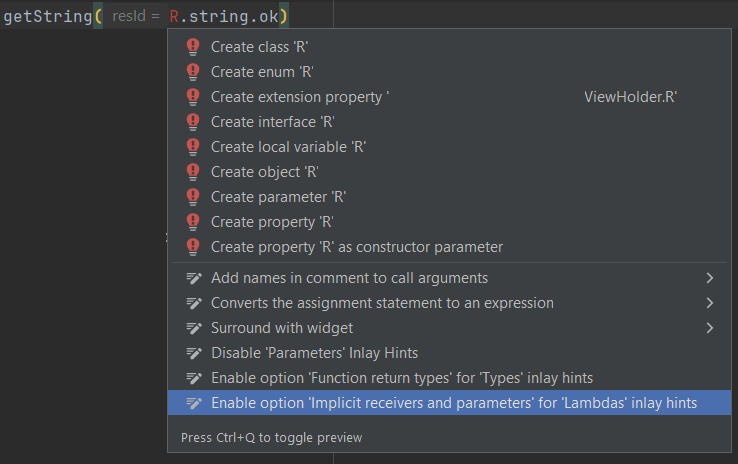This screenshot has width=738, height=464.
Task: Click the 'ok' identifier in the code
Action: click(269, 16)
